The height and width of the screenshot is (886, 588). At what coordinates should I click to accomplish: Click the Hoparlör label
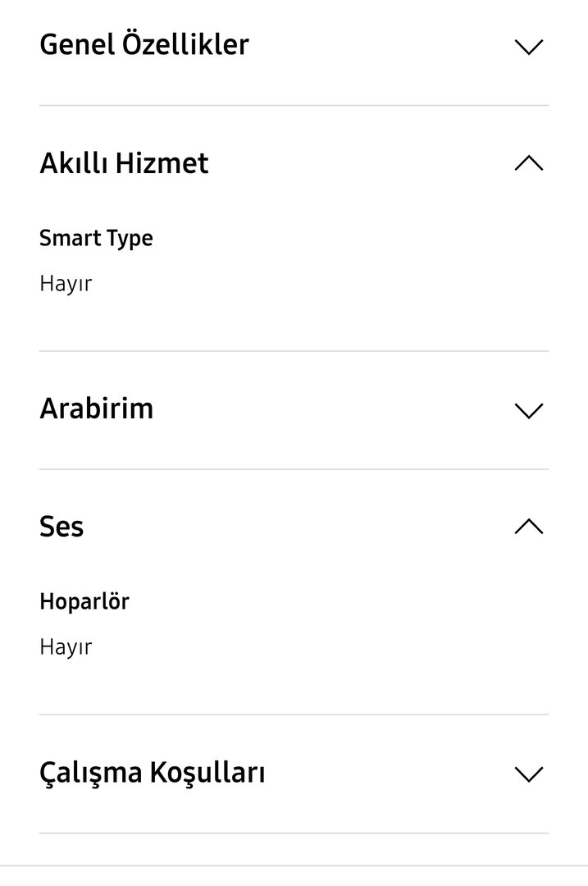click(x=84, y=601)
